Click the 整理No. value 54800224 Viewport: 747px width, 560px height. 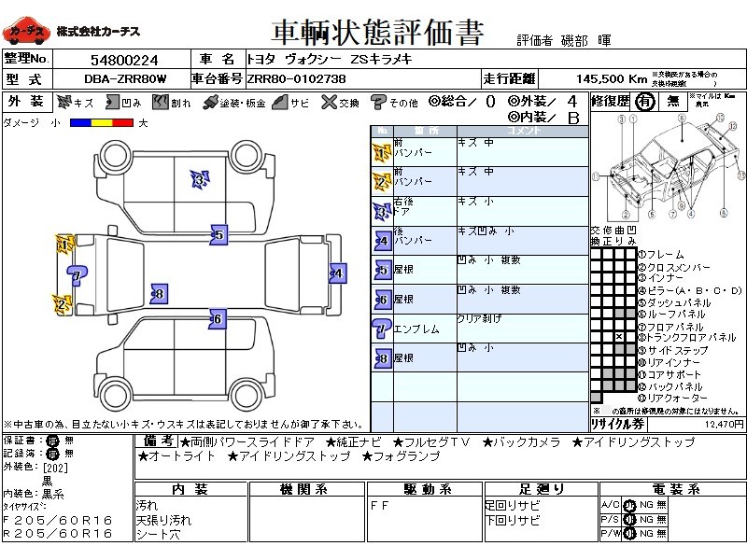[x=124, y=60]
